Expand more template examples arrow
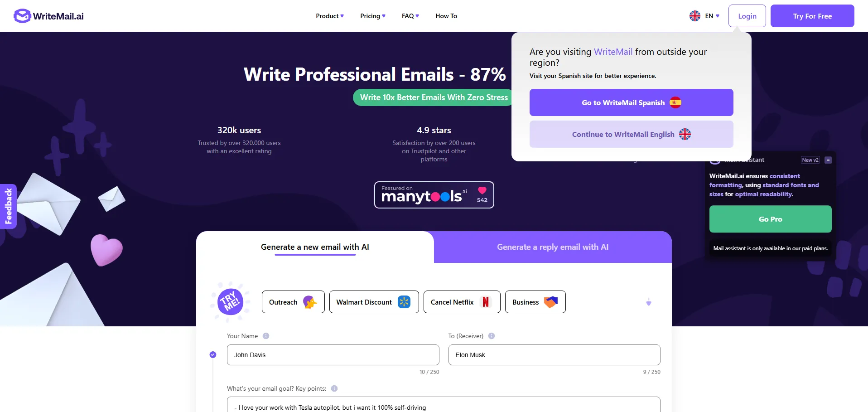The image size is (868, 412). point(649,302)
